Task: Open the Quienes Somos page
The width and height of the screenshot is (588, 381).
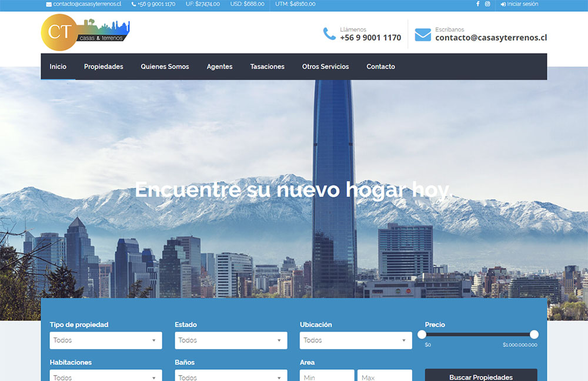Action: coord(165,66)
